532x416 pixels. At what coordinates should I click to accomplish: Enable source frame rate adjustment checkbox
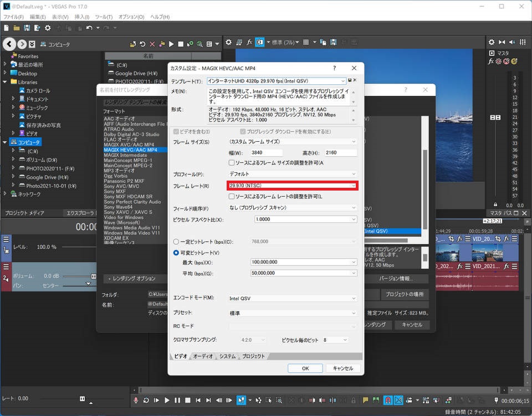coord(232,197)
